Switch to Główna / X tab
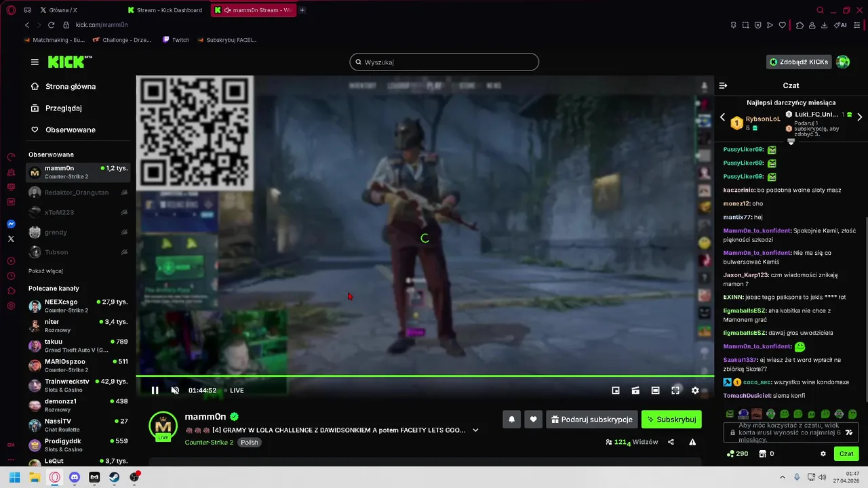 (x=62, y=10)
